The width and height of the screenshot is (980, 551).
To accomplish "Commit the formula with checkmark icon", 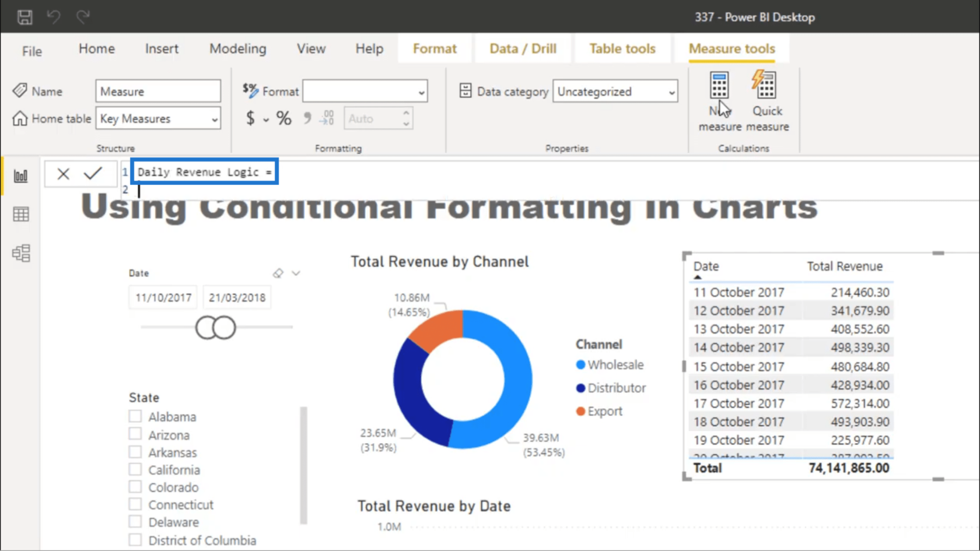I will 93,173.
